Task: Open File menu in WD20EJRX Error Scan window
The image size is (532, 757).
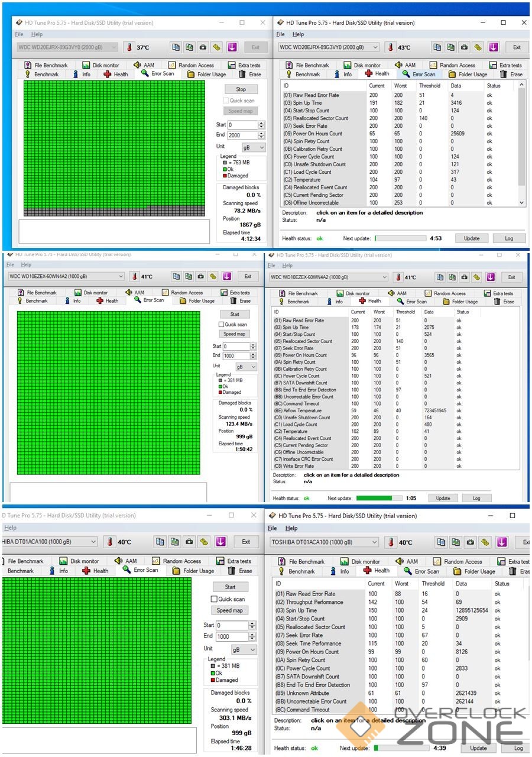Action: pos(19,34)
